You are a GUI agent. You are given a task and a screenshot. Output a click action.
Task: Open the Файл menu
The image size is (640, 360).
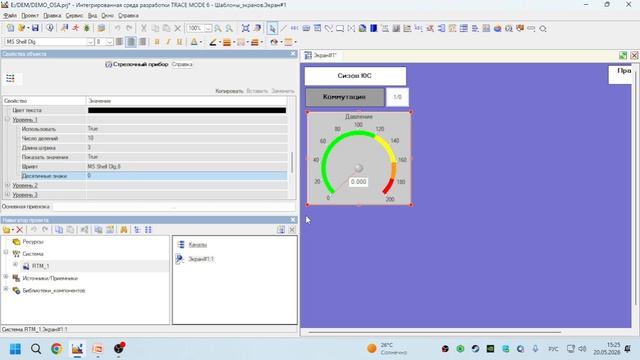(10, 16)
